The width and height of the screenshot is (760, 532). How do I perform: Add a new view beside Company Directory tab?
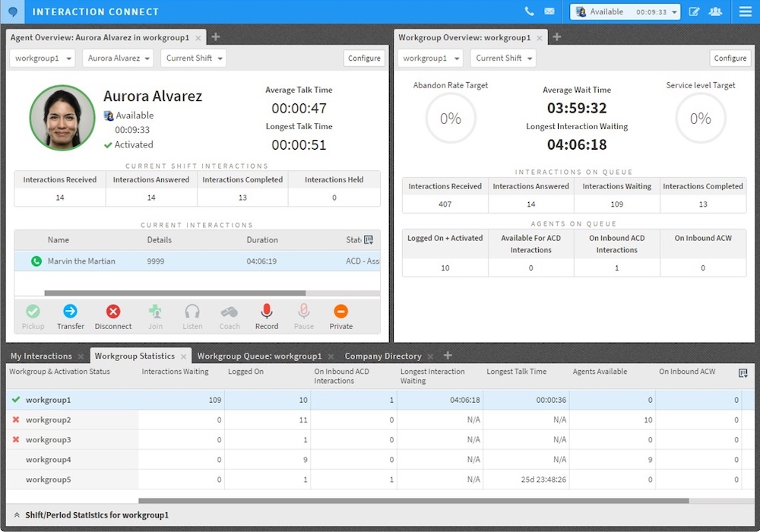(448, 355)
